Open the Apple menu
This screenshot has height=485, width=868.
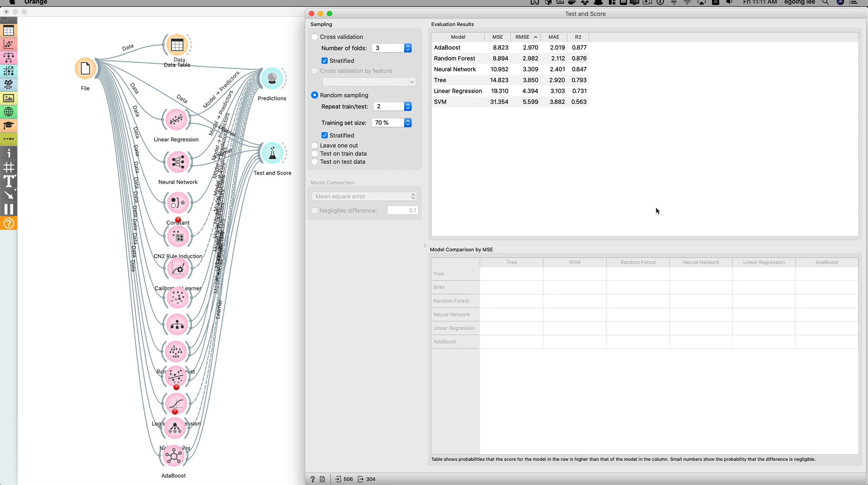tap(12, 2)
